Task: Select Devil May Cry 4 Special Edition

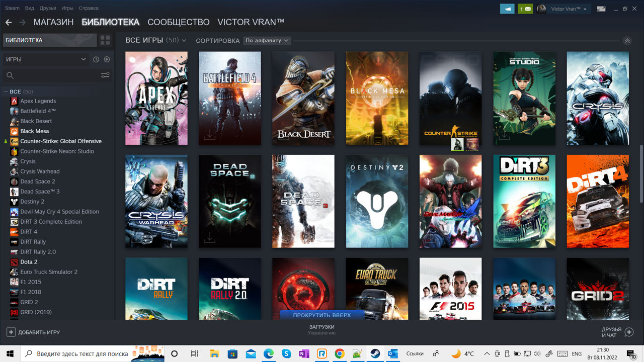Action: point(59,212)
